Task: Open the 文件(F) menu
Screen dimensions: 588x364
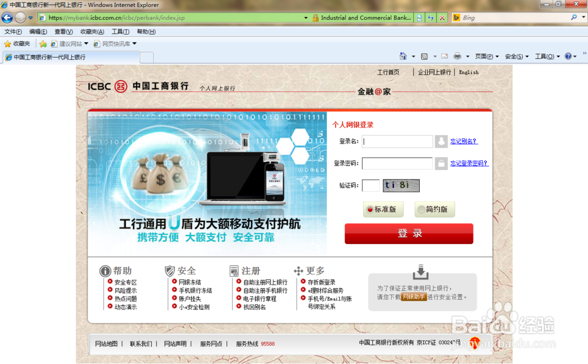Action: click(12, 31)
